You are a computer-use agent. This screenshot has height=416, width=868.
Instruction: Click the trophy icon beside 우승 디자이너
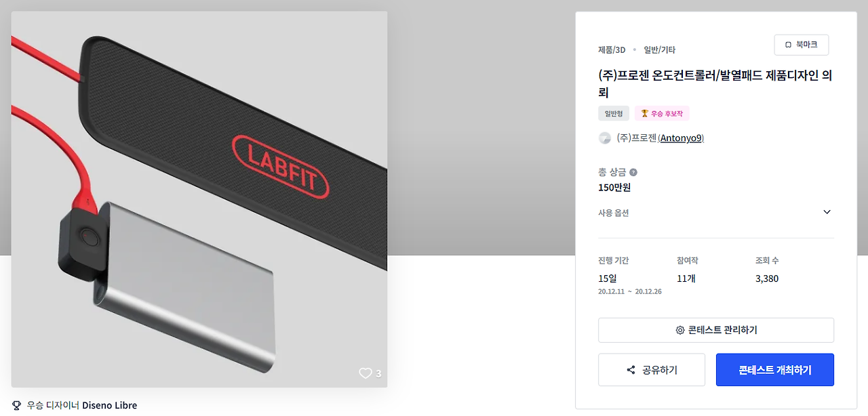(17, 405)
